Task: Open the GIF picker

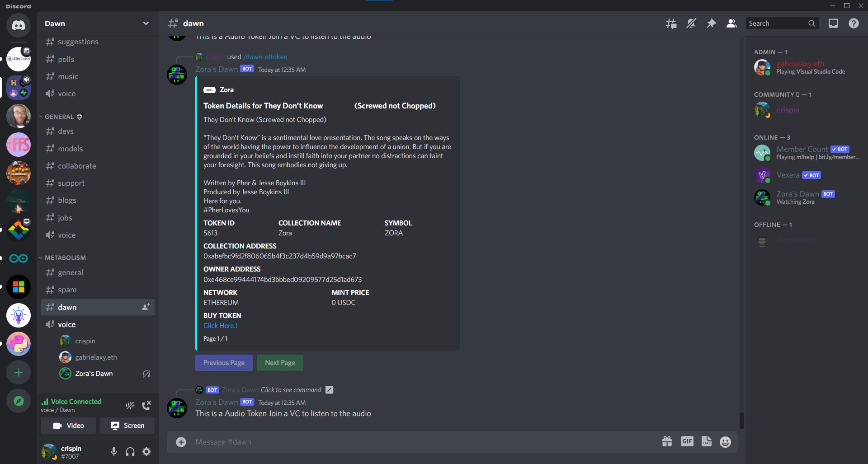Action: [x=687, y=441]
